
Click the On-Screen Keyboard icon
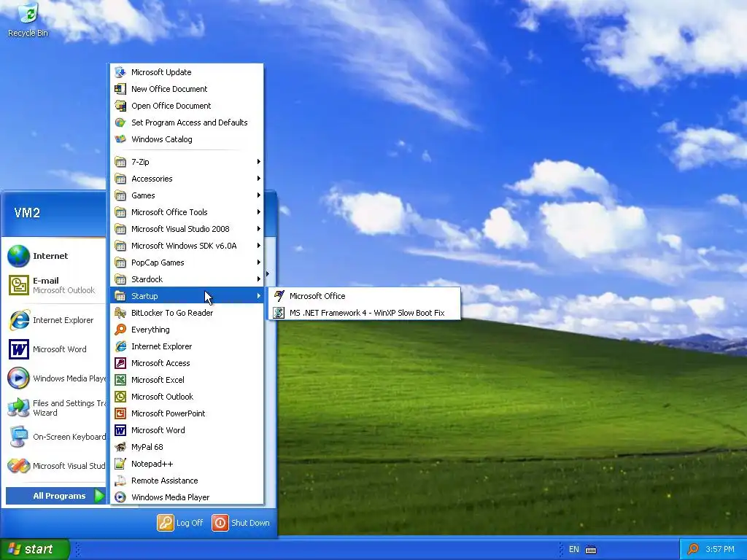18,437
